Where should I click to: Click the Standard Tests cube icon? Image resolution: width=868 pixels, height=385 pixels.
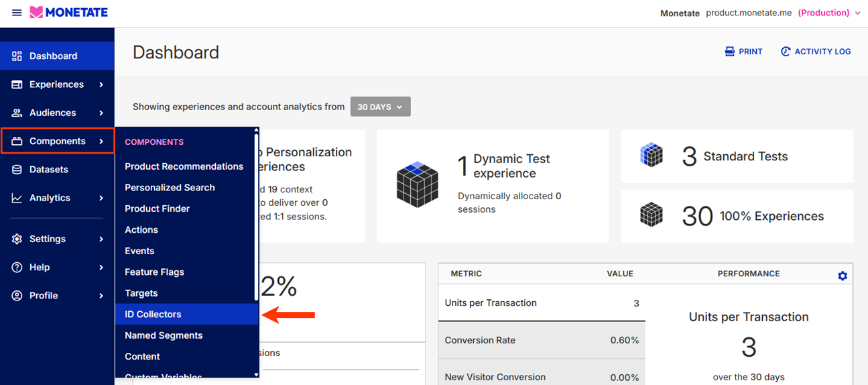click(x=652, y=156)
